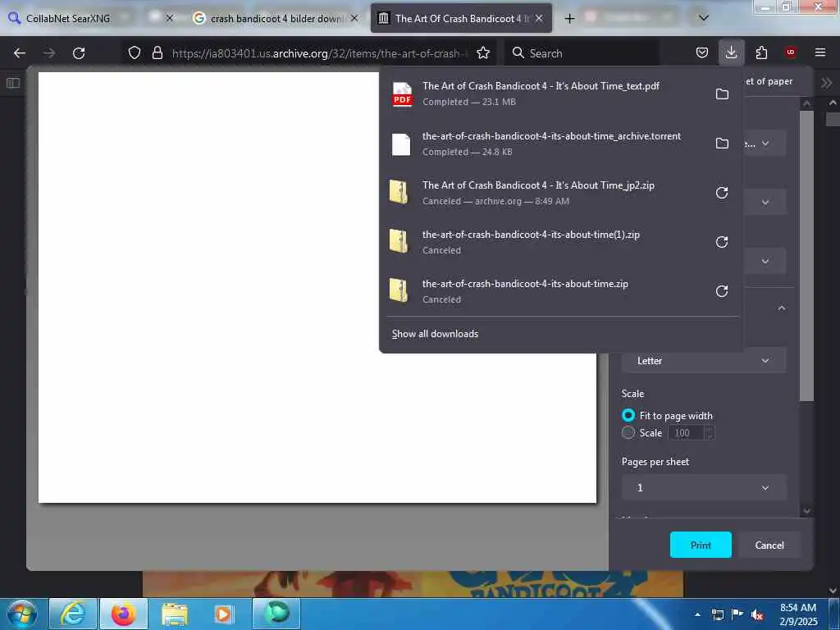The width and height of the screenshot is (840, 630).
Task: Launch Internet Explorer from the taskbar
Action: pos(73,614)
